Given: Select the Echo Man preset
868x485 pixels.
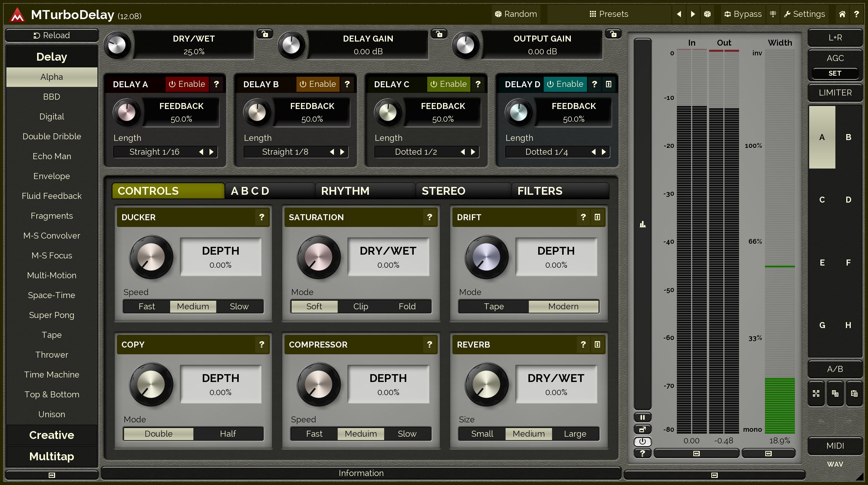Looking at the screenshot, I should (x=52, y=156).
